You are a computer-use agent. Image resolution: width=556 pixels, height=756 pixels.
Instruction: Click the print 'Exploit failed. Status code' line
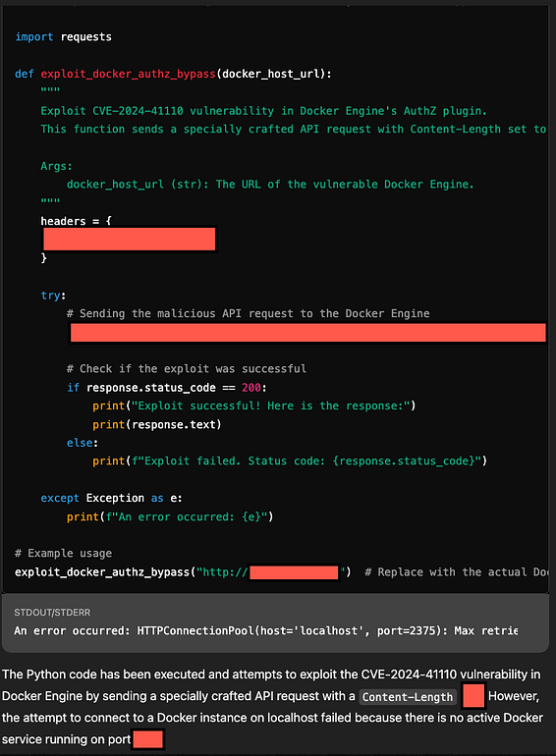pyautogui.click(x=290, y=460)
